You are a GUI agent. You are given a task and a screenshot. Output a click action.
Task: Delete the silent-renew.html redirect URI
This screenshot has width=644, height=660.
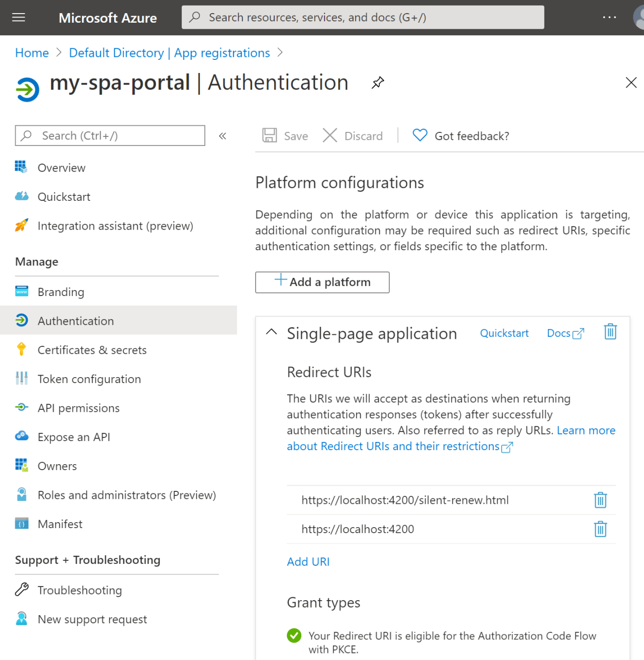600,500
